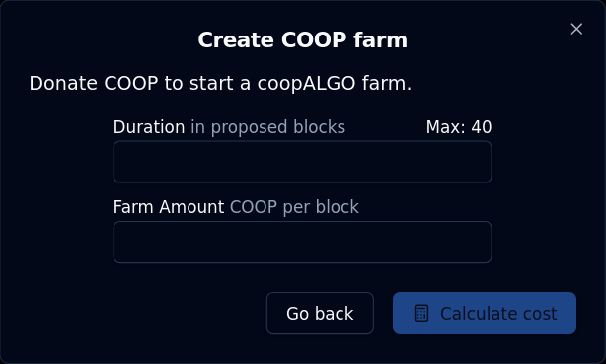Click the Calculate cost button
Image resolution: width=606 pixels, height=364 pixels.
(485, 313)
